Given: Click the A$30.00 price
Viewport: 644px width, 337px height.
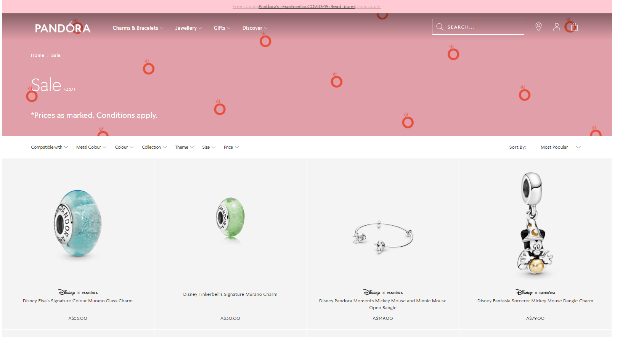Looking at the screenshot, I should [x=230, y=318].
